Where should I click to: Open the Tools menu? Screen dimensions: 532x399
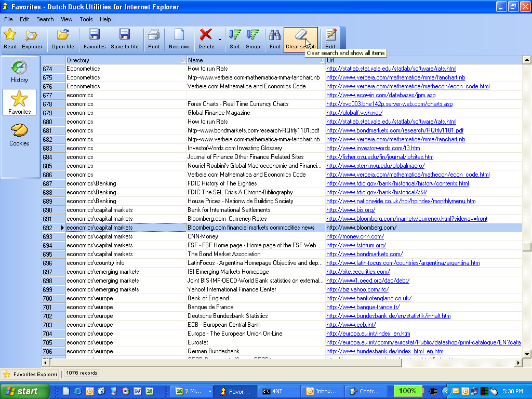pyautogui.click(x=86, y=19)
